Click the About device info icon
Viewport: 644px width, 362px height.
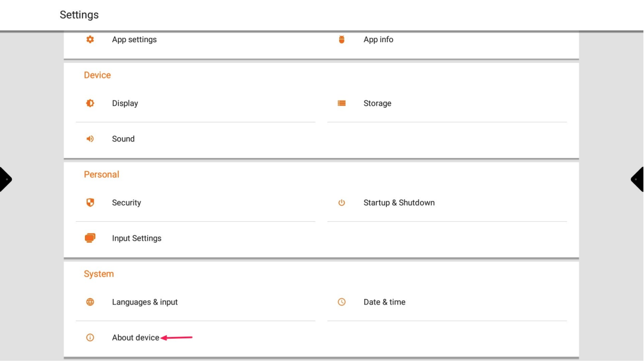(90, 338)
